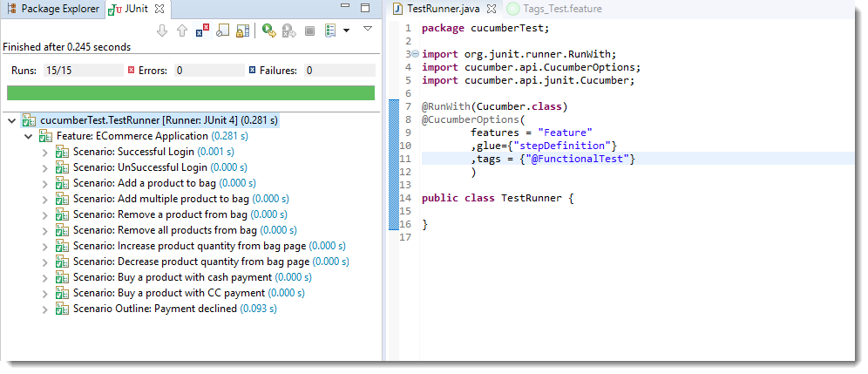Click the Package Explorer tab icon
This screenshot has width=868, height=374.
11,9
